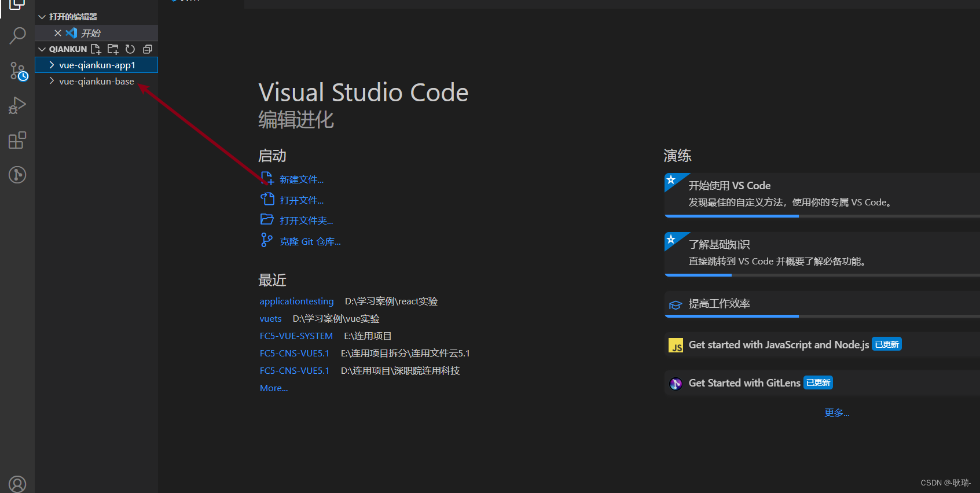Click New Folder icon in QIANKUN header
The image size is (980, 493).
point(113,49)
